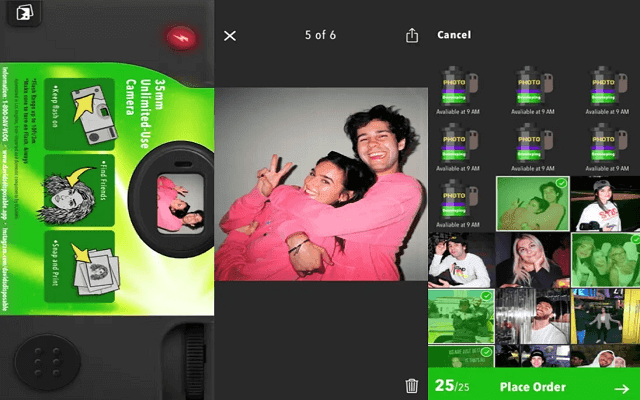Click the arrow beside Place Order
This screenshot has height=400, width=640.
pyautogui.click(x=621, y=387)
